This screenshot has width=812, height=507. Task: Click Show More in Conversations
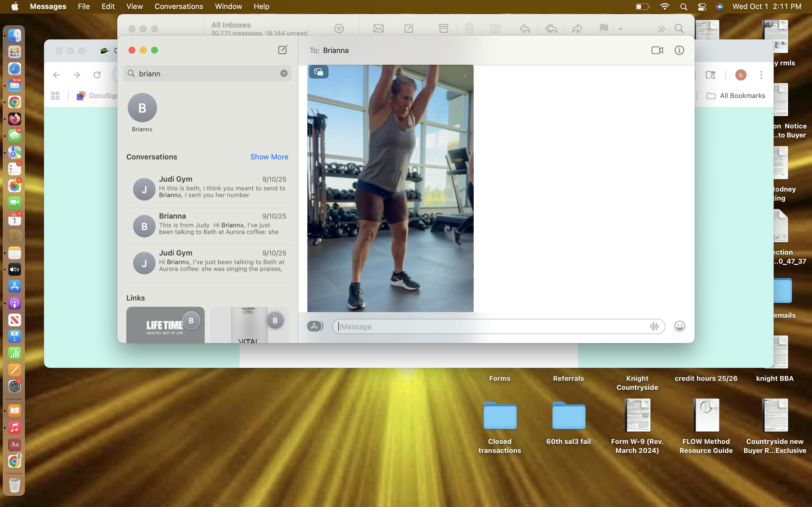(269, 157)
